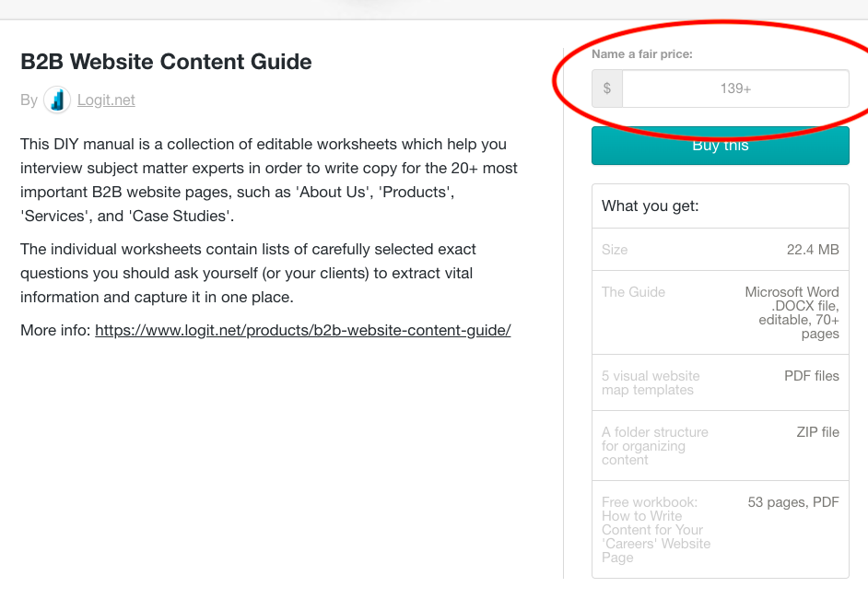Click the Logit.net round logo avatar
This screenshot has height=599, width=868.
[57, 100]
